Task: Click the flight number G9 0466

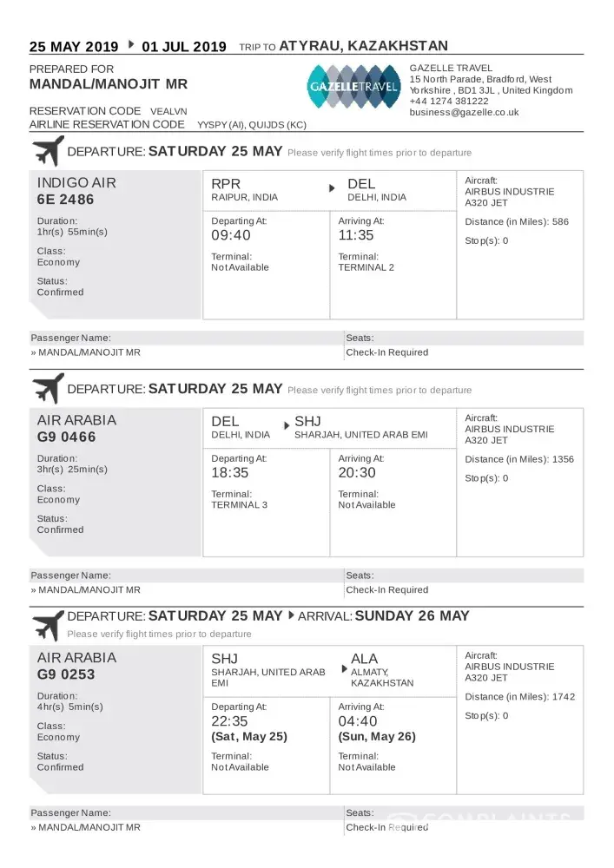Action: coord(66,437)
